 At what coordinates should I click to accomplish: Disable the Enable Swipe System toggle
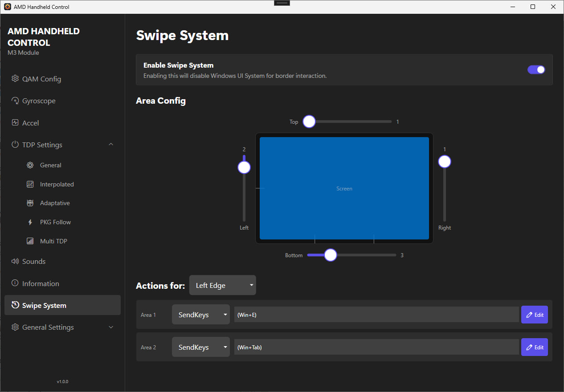tap(536, 69)
